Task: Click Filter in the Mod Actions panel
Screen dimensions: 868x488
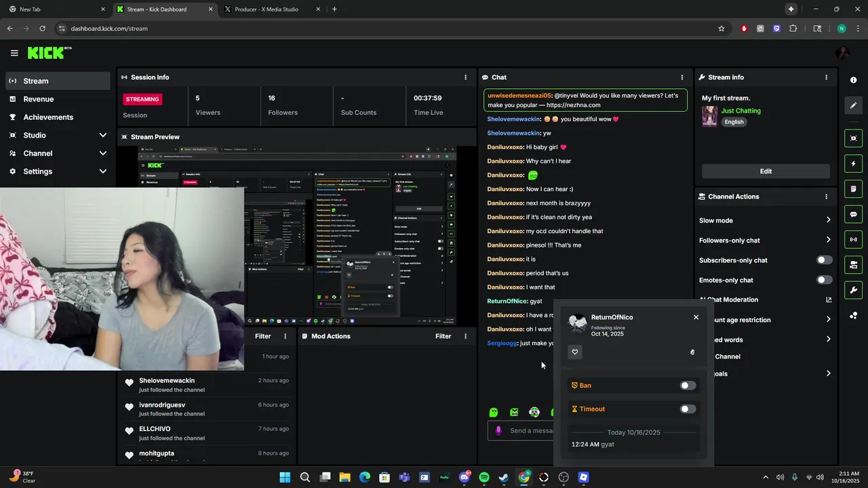Action: coord(443,336)
